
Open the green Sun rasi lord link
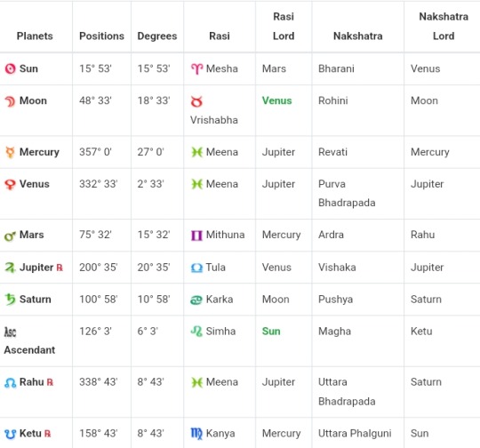[x=271, y=332]
